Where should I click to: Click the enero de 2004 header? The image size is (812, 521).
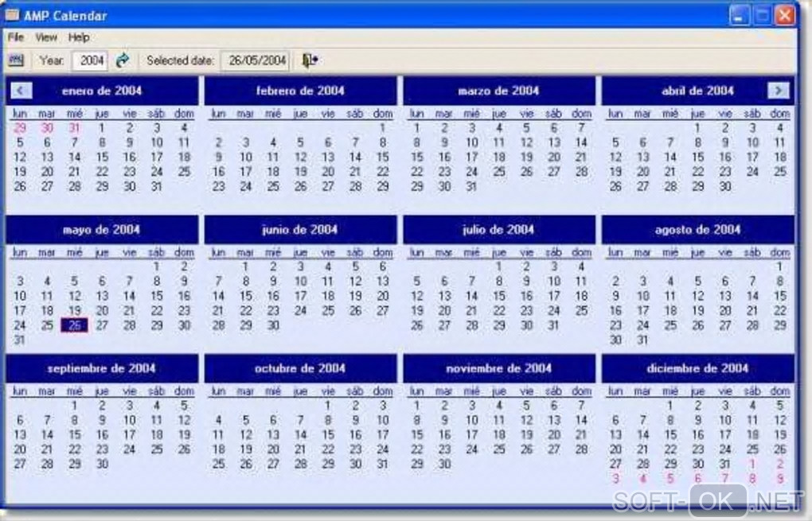tap(102, 91)
